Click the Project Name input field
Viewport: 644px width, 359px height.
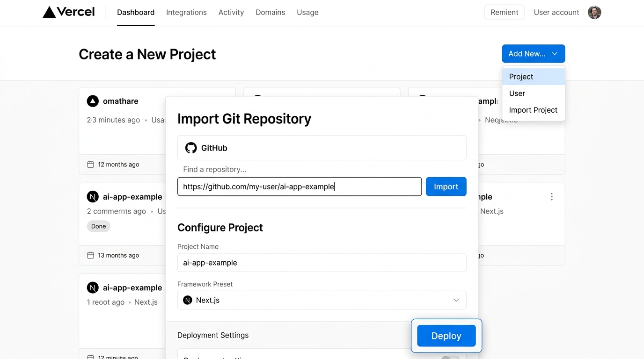click(x=322, y=263)
